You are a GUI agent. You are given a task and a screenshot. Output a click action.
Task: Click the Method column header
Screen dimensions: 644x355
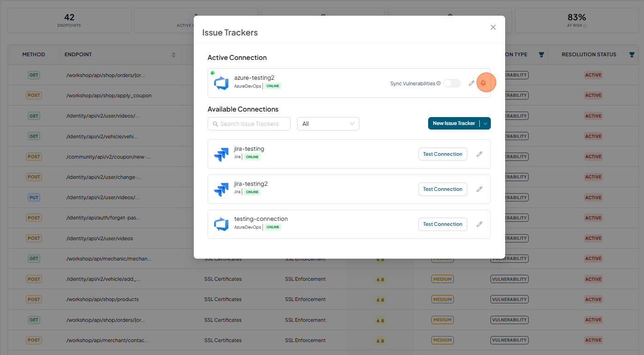[x=34, y=54]
